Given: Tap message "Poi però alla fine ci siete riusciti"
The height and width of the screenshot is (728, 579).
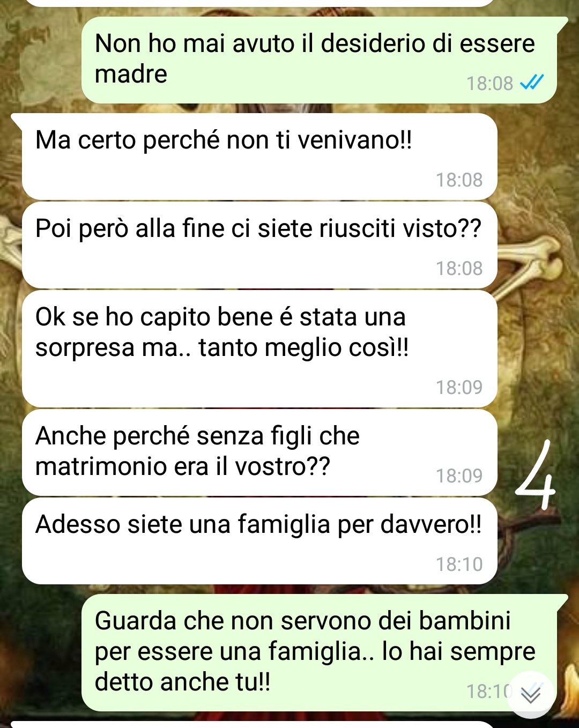Looking at the screenshot, I should coord(259,245).
